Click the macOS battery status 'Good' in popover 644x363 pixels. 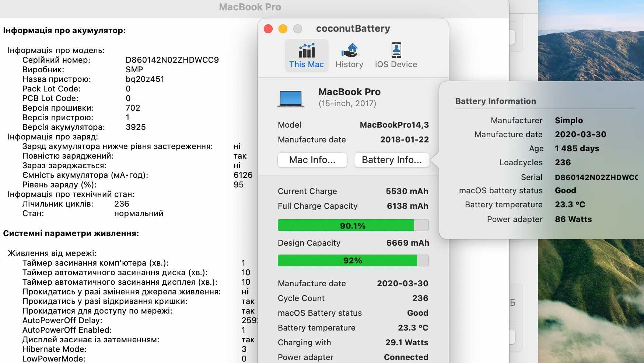[565, 191]
